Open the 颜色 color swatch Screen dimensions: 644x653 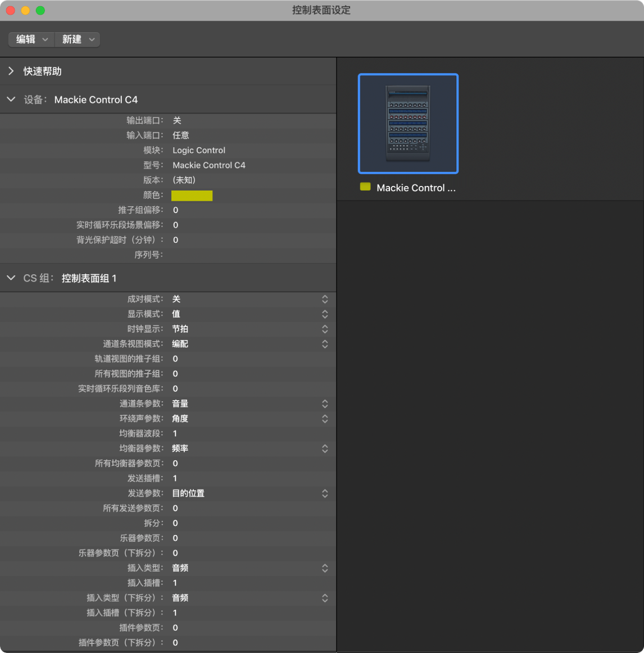(192, 196)
